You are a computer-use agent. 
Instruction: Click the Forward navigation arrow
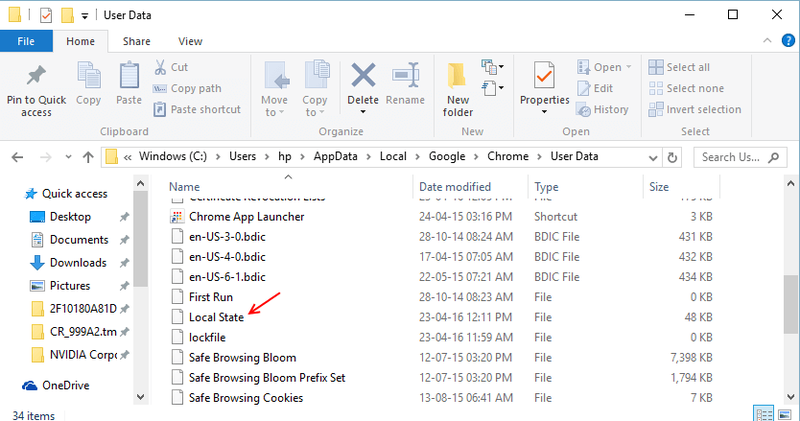(x=45, y=157)
